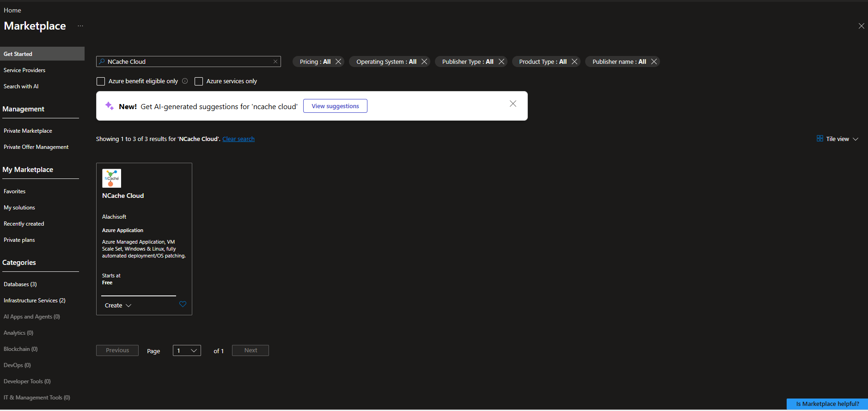Remove the Pricing filter
The height and width of the screenshot is (411, 868).
pyautogui.click(x=338, y=61)
